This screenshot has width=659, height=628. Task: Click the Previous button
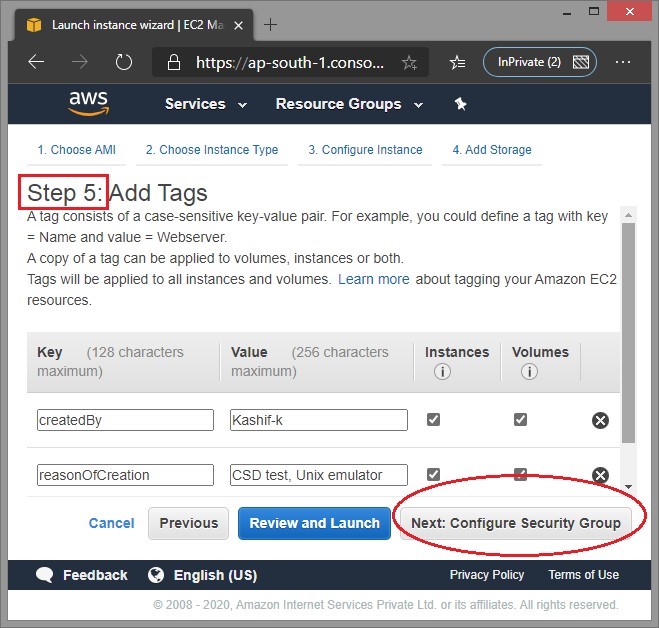click(x=188, y=523)
